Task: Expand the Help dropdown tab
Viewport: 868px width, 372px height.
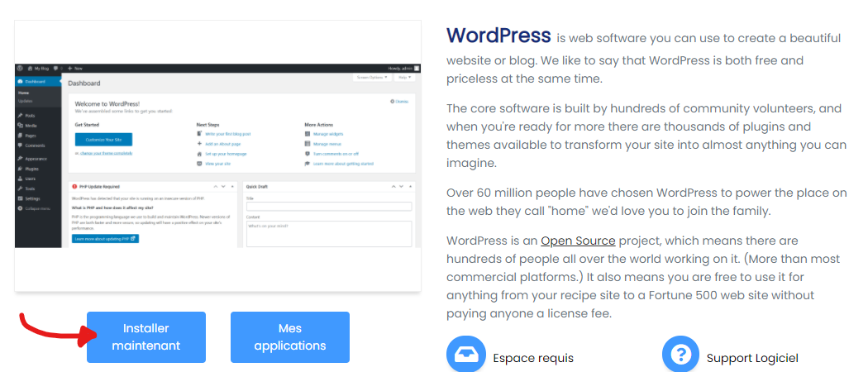Action: click(x=404, y=77)
